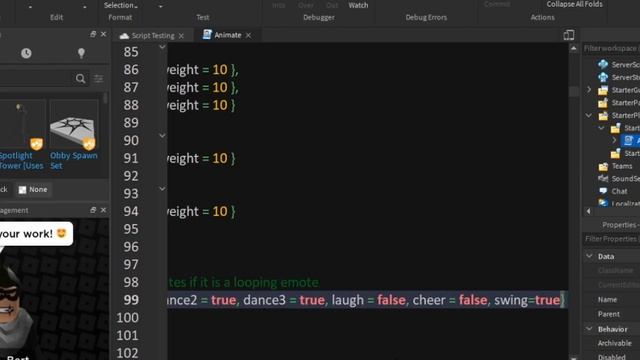Screen dimensions: 640x360
Task: Collapse the StarterCharacterScripts tree node
Action: pos(601,128)
